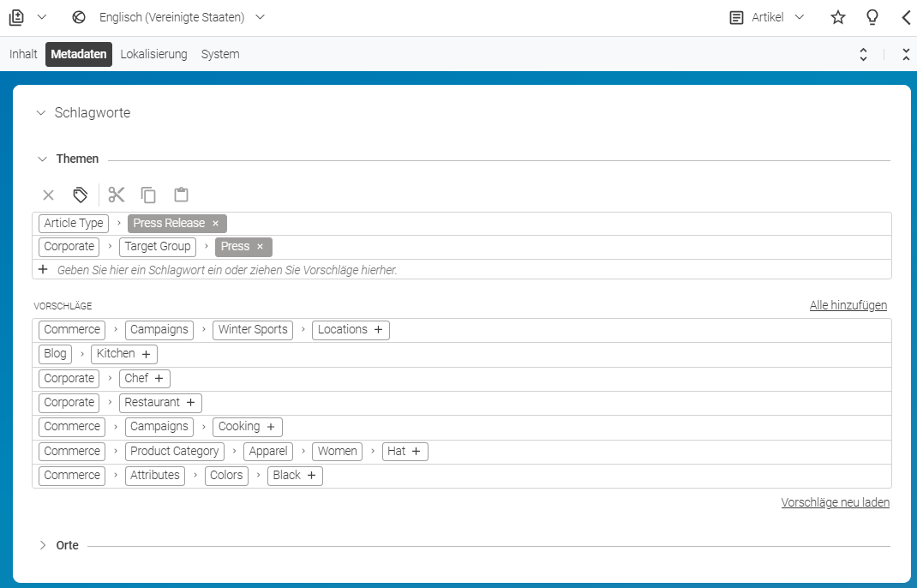This screenshot has height=588, width=917.
Task: Expand the Orte section
Action: [43, 545]
